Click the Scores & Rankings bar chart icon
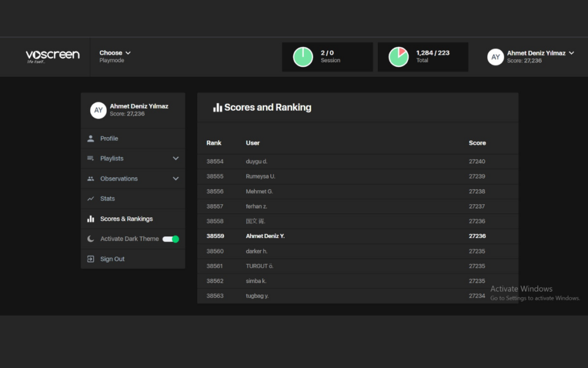The image size is (588, 368). coord(91,219)
